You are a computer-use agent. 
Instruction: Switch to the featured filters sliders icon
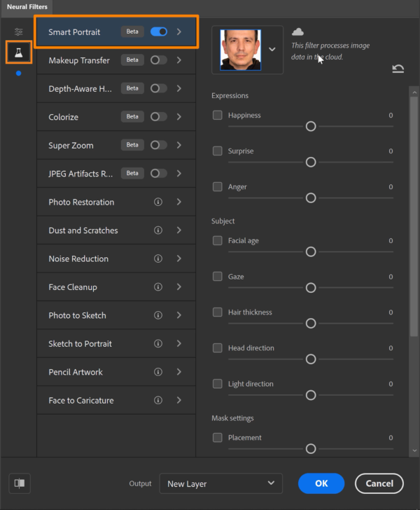(x=19, y=32)
